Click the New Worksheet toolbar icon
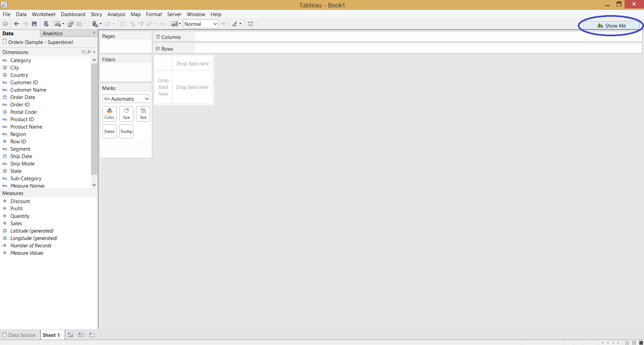 click(x=57, y=24)
